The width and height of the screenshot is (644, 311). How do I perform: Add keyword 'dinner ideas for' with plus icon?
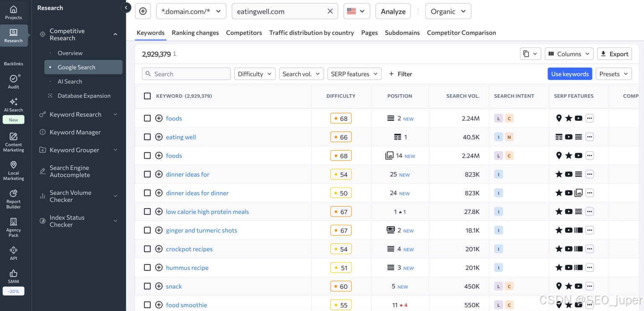pos(159,174)
